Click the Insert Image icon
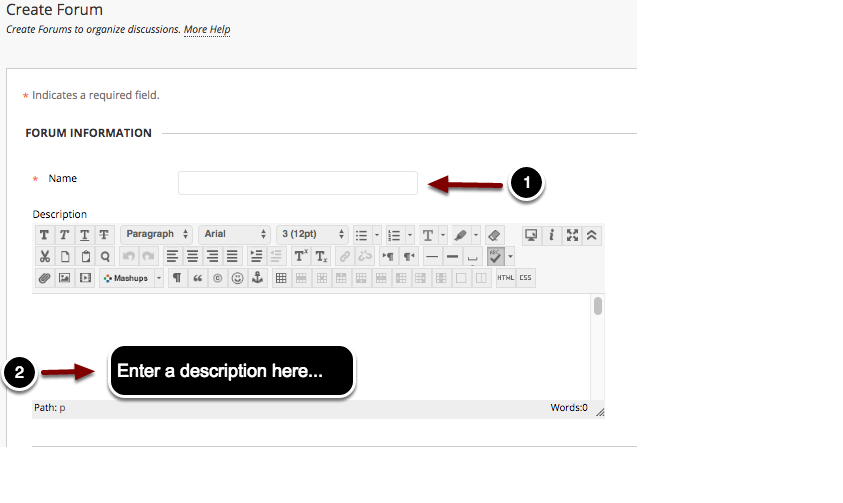Image resolution: width=843 pixels, height=503 pixels. click(65, 278)
